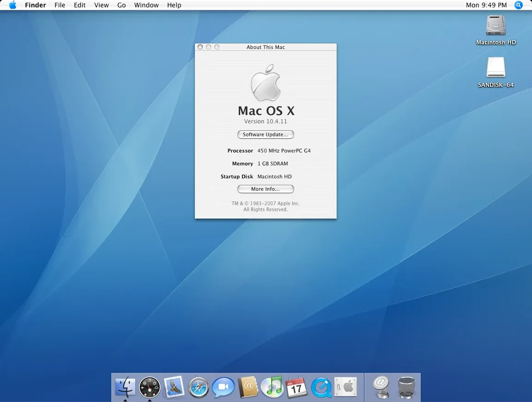
Task: Click the Macintosh HD startup disk value
Action: 274,177
